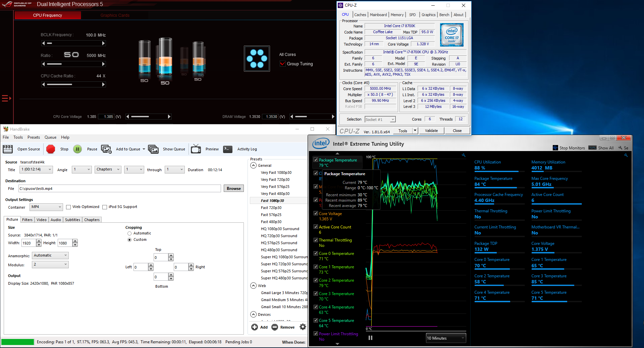This screenshot has width=644, height=348.
Task: Uncheck Thermal Throttling monitor checkbox
Action: coord(316,240)
